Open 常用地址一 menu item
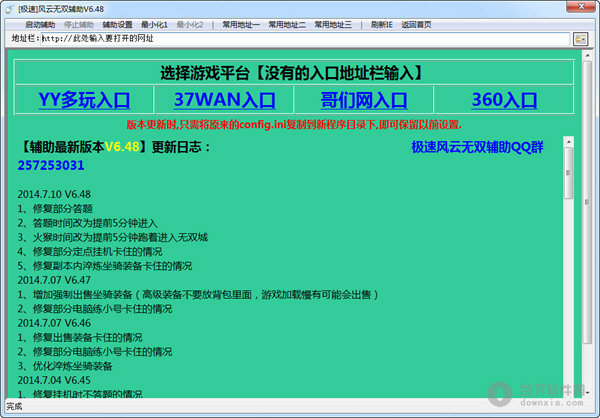The image size is (600, 418). (x=241, y=25)
